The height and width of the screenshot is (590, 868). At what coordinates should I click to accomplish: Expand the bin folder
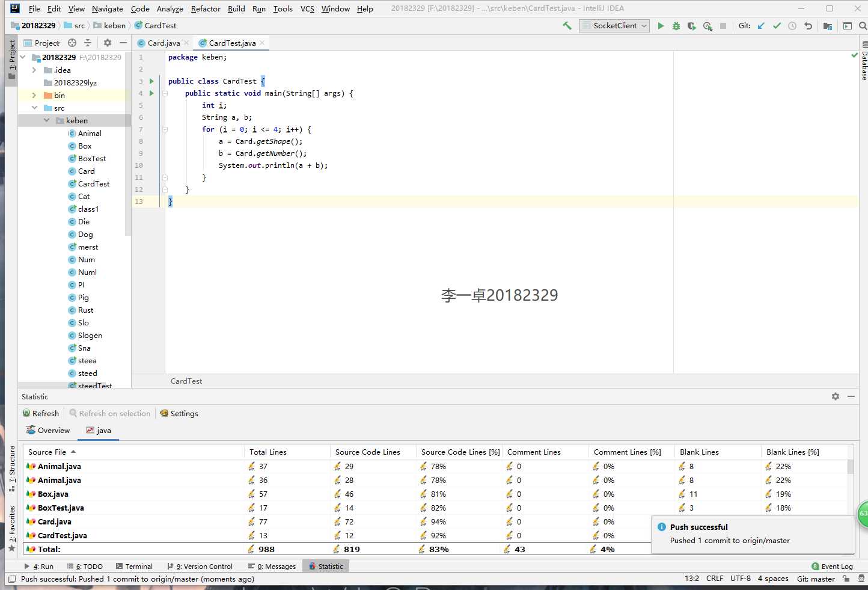(34, 95)
